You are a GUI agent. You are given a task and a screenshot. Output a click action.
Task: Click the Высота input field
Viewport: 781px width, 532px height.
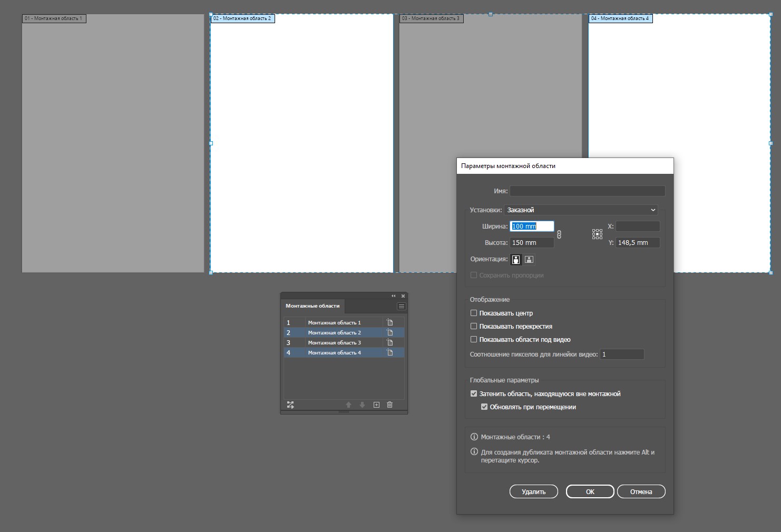click(532, 242)
